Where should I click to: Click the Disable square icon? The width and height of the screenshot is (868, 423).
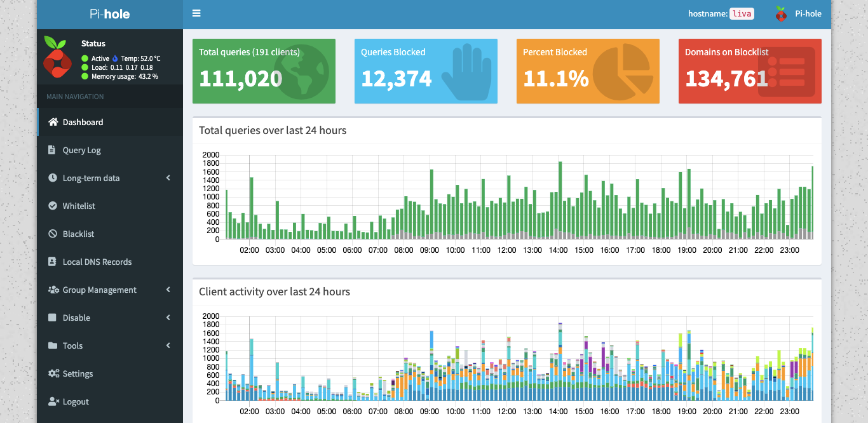53,318
